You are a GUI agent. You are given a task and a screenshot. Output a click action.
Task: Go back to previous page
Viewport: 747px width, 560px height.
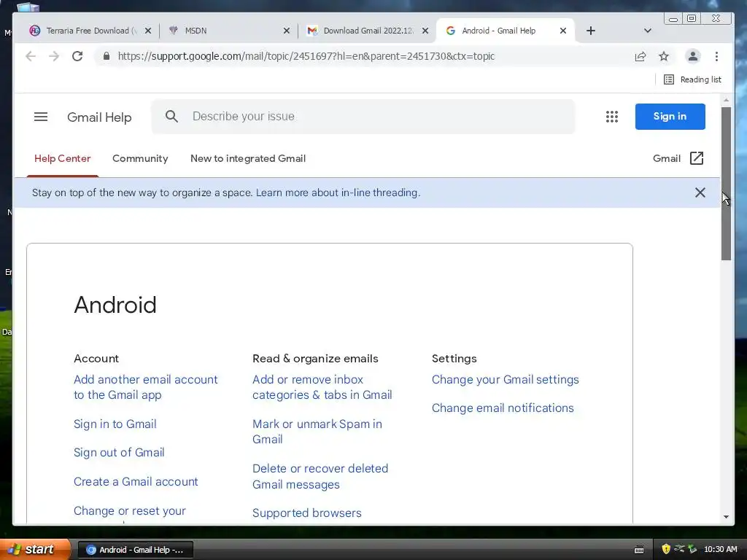pyautogui.click(x=31, y=56)
